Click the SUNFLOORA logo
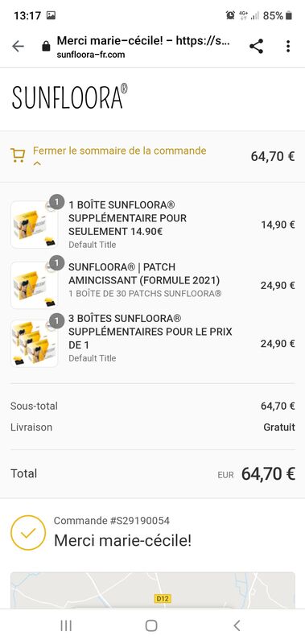This screenshot has width=305, height=644. click(69, 97)
